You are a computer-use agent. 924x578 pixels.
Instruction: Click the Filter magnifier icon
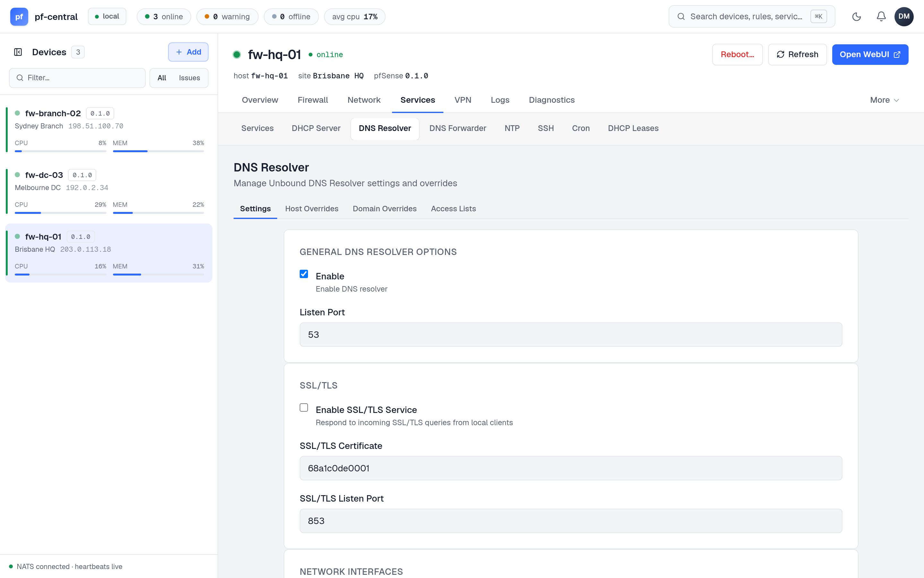20,78
